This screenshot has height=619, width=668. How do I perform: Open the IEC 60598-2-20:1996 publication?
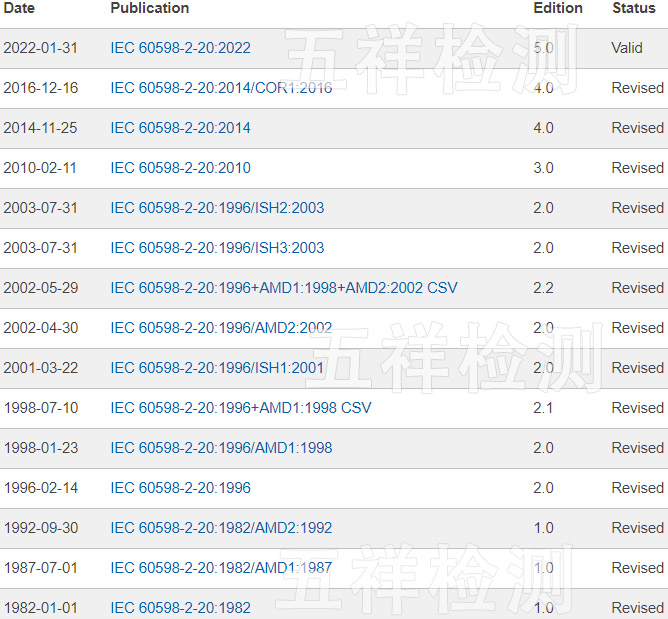pos(180,488)
